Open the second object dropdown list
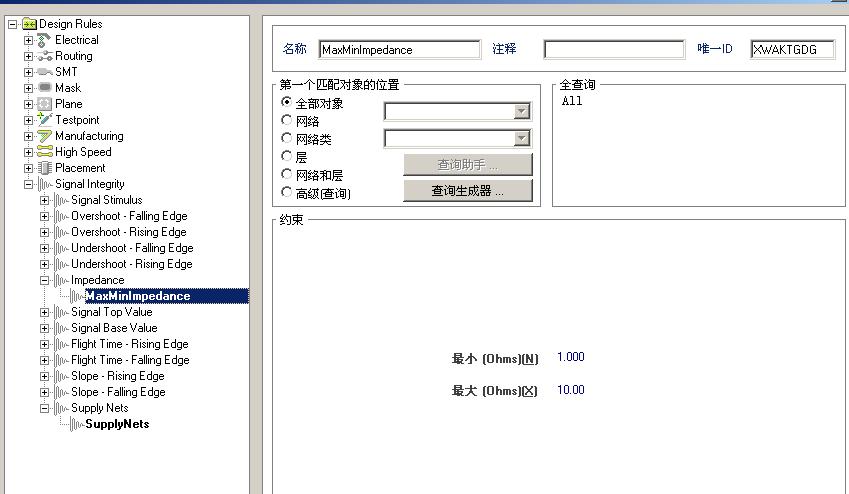Viewport: 849px width, 494px height. (x=521, y=139)
